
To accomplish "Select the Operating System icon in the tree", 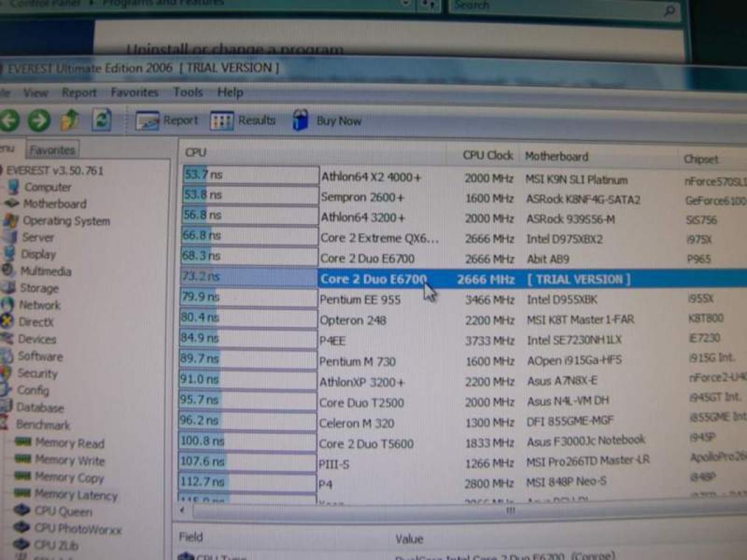I will click(11, 220).
